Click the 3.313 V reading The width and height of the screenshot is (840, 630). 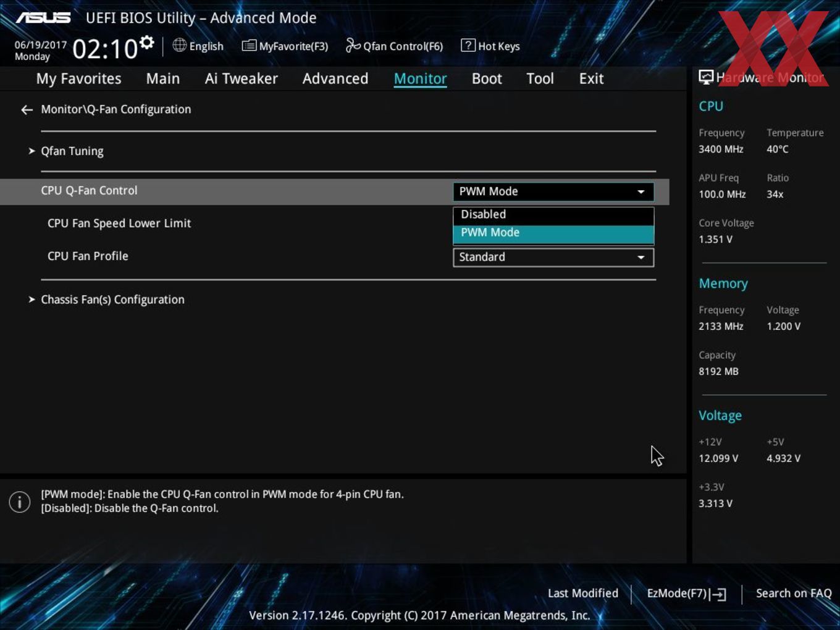[715, 504]
